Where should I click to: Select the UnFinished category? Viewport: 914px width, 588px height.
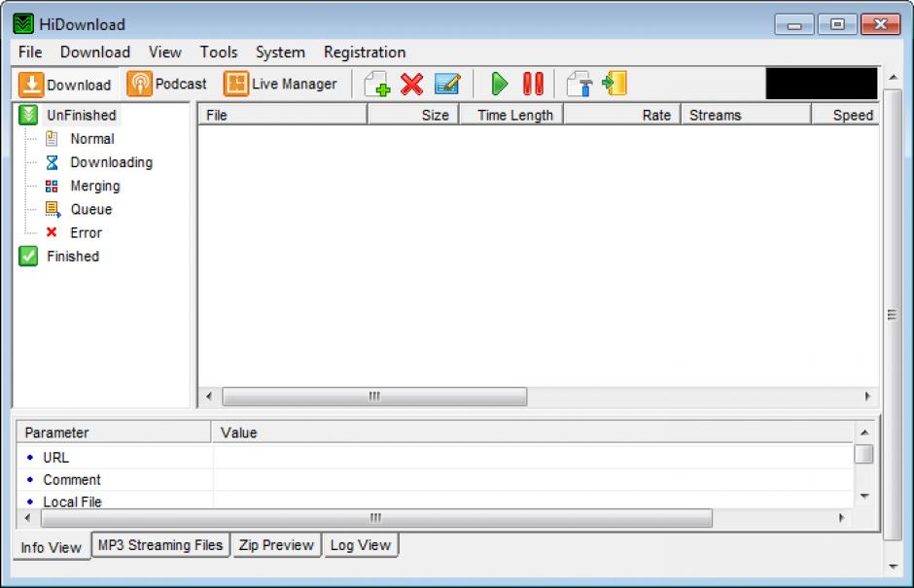tap(82, 116)
